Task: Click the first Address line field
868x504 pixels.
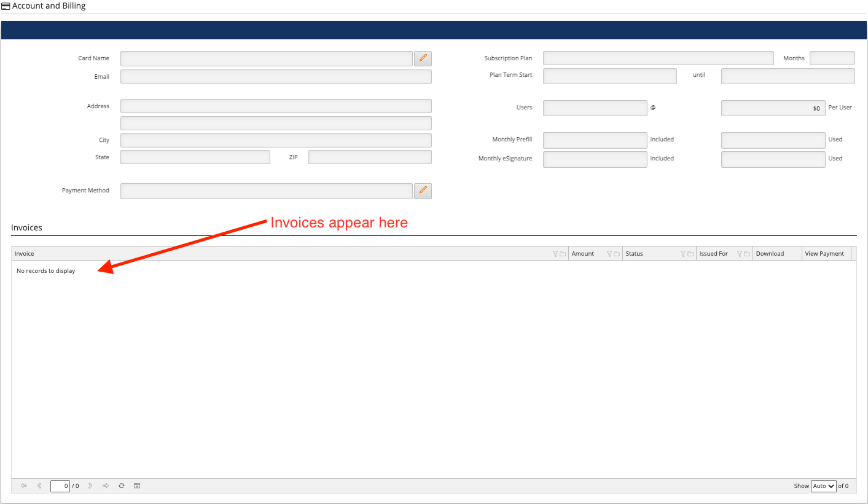Action: 276,106
